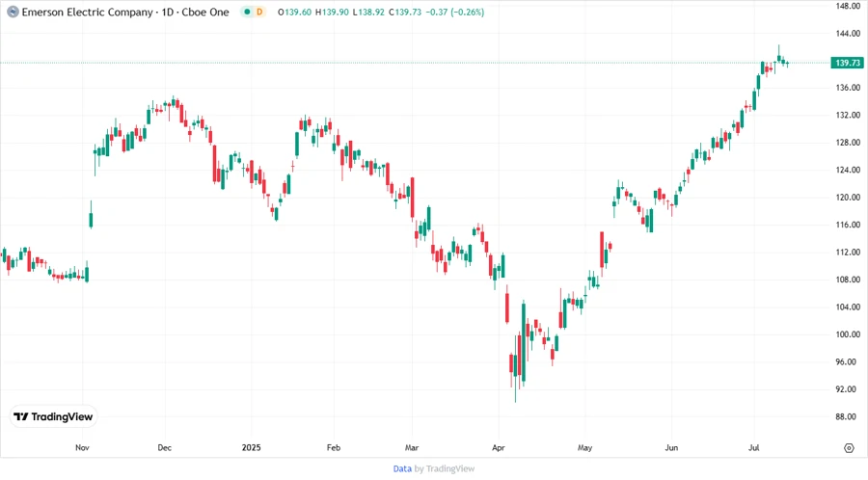Click the 108.00 price axis label
Screen dimensions: 868x480
[848, 280]
